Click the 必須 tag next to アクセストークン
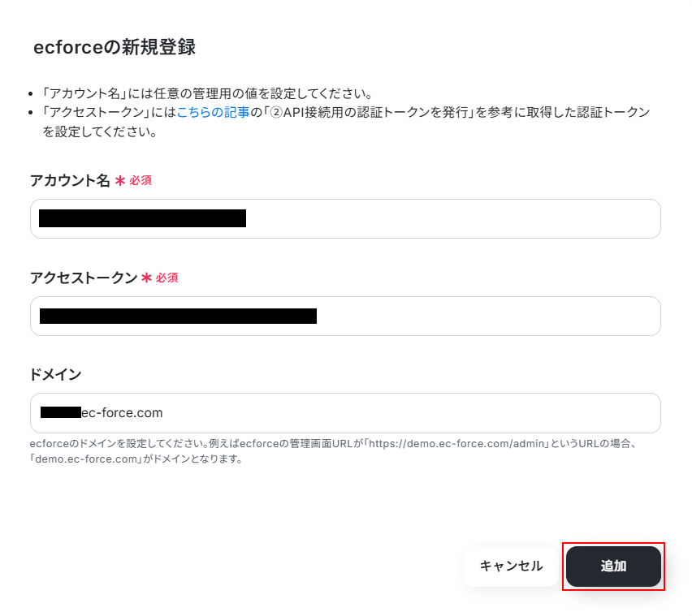 167,278
